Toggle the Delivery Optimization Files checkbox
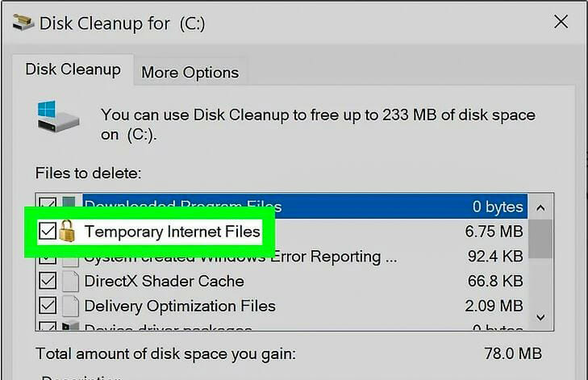The image size is (588, 380). pyautogui.click(x=48, y=306)
